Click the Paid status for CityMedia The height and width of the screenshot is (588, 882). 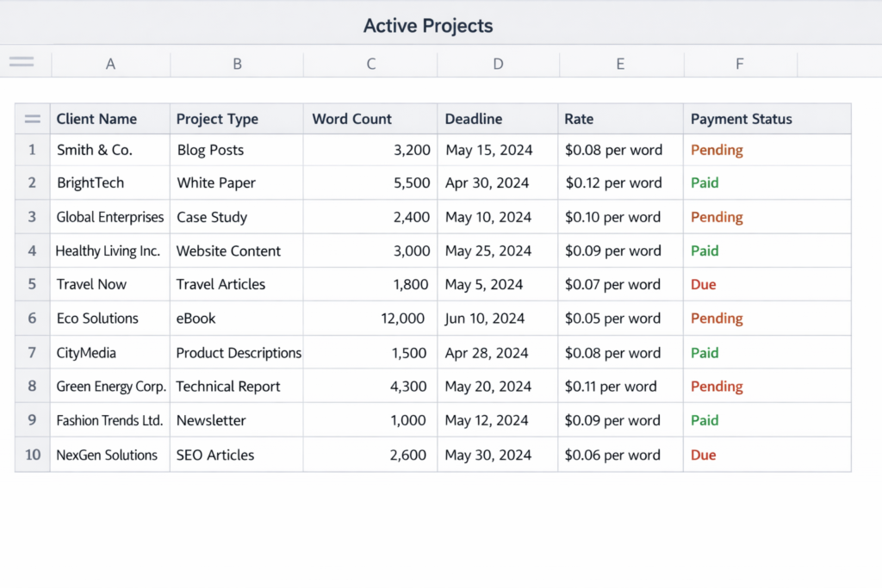click(x=705, y=353)
